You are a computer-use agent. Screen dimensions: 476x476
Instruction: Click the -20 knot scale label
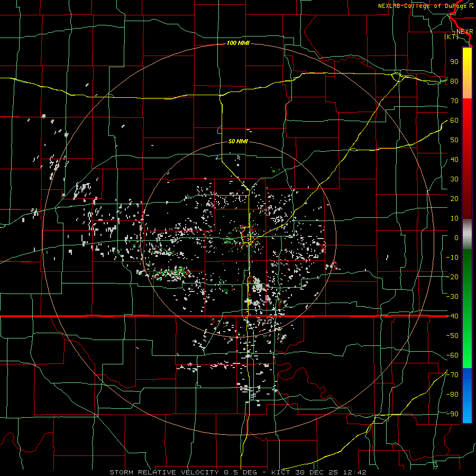tap(452, 277)
